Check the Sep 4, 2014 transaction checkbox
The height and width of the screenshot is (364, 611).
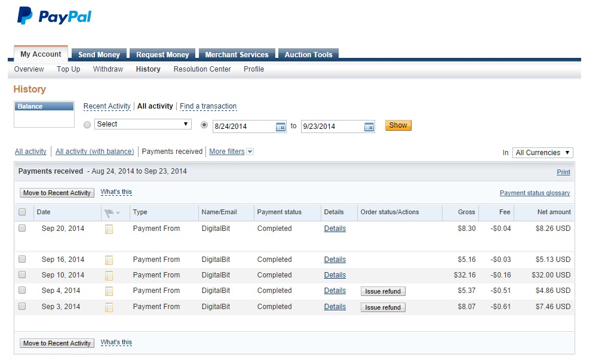[22, 290]
